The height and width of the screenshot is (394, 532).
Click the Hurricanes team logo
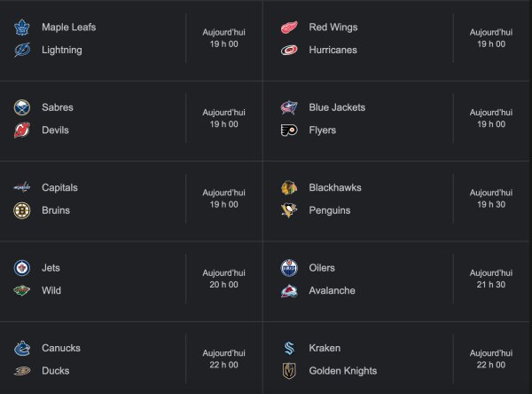click(x=289, y=51)
